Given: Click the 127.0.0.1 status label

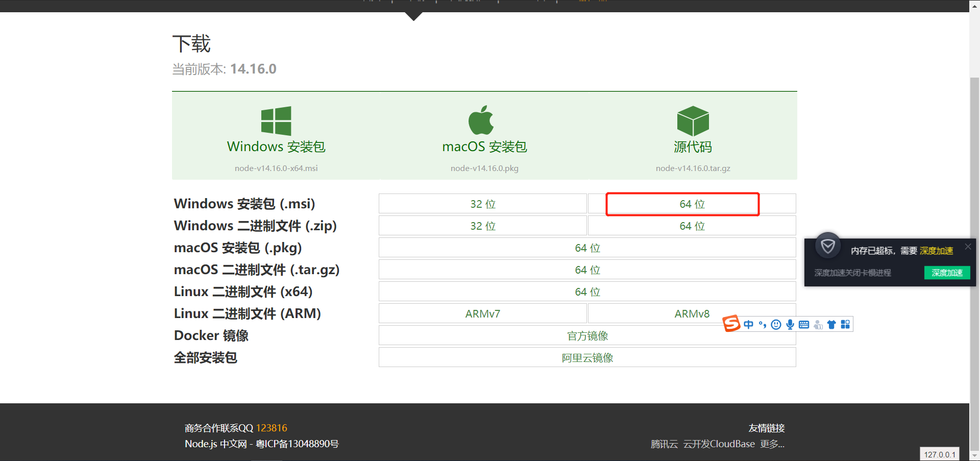Looking at the screenshot, I should (x=940, y=454).
